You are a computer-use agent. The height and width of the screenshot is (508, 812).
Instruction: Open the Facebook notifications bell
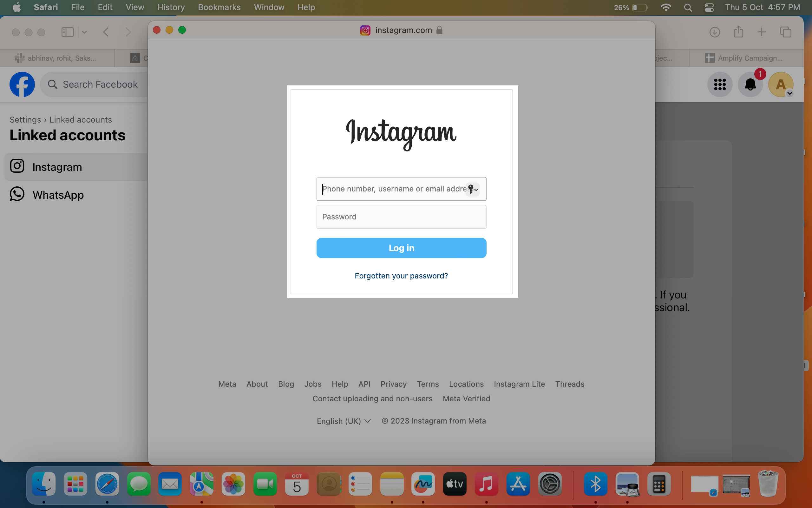[750, 84]
